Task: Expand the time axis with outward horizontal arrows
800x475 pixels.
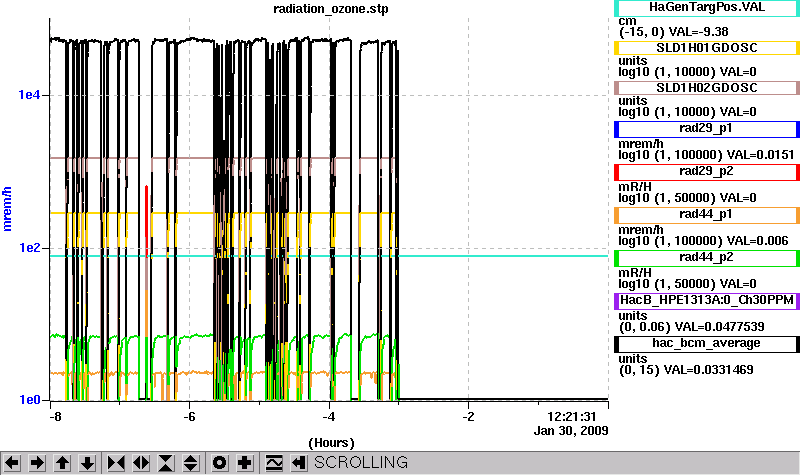Action: [141, 463]
